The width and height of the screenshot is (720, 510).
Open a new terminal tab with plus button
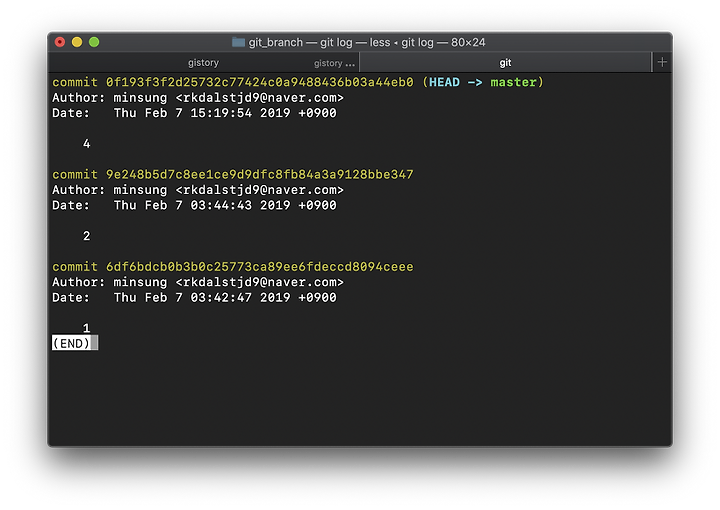click(662, 62)
